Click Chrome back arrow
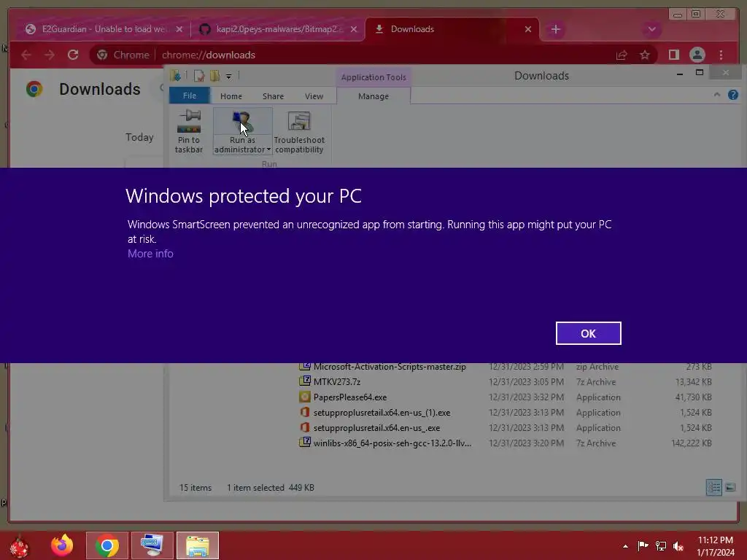747x560 pixels. (x=26, y=55)
